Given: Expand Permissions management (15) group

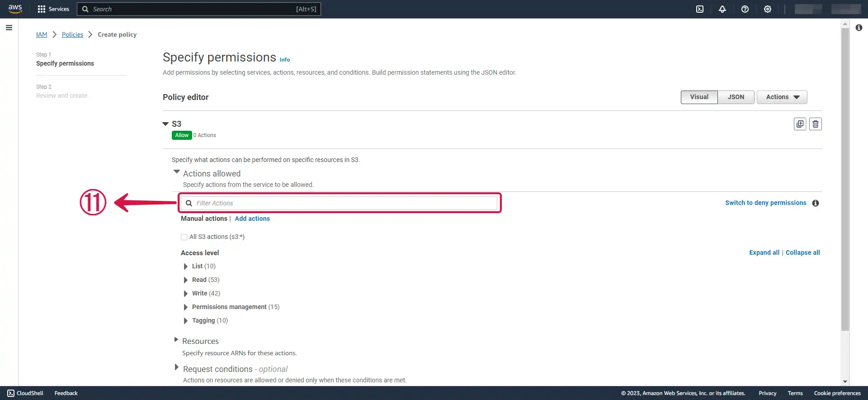Looking at the screenshot, I should [x=185, y=307].
